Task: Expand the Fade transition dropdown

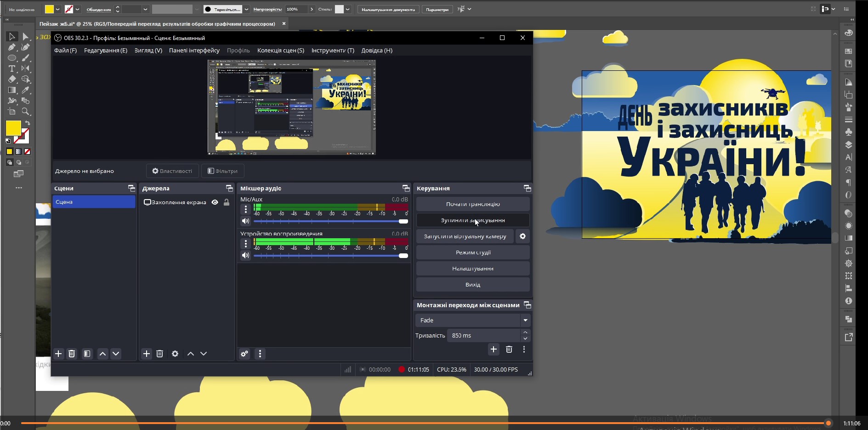Action: point(525,320)
